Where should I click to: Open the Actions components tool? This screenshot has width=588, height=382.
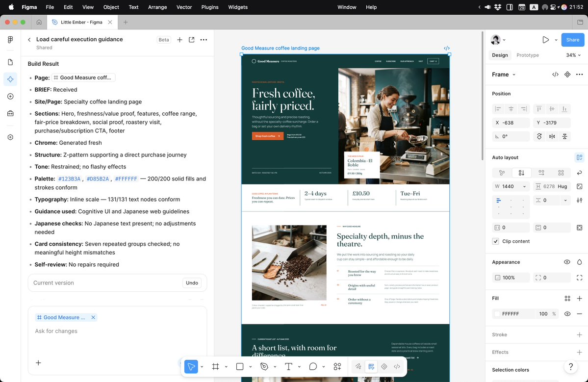(x=337, y=367)
